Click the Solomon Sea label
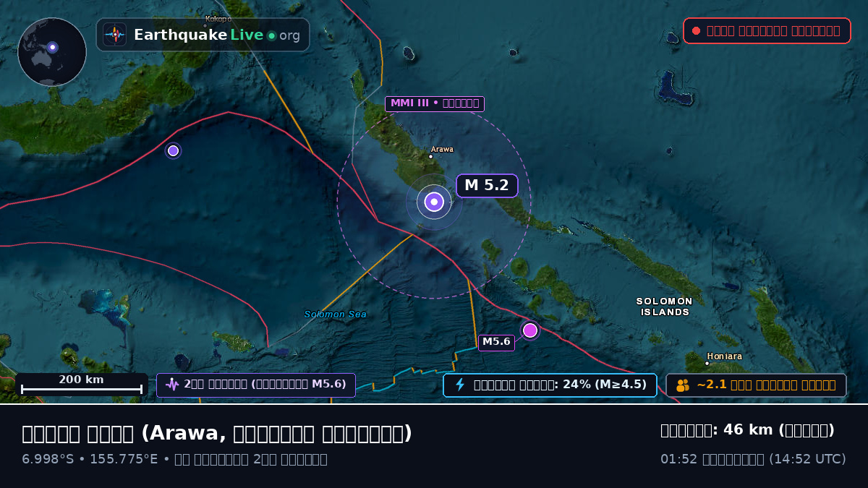This screenshot has width=868, height=488. (x=336, y=314)
